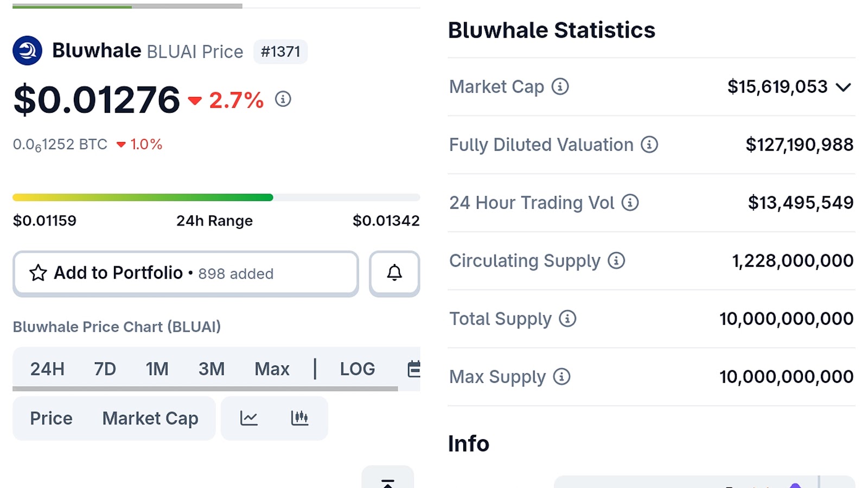Show the price change info tooltip
Viewport: 868px width, 488px height.
(283, 100)
